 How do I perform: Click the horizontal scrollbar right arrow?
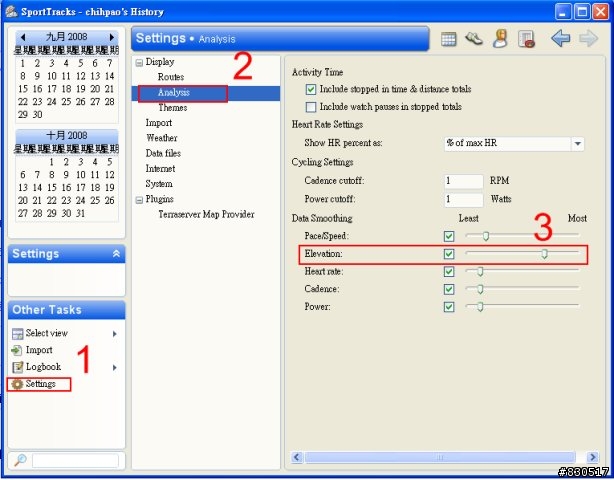(x=592, y=457)
